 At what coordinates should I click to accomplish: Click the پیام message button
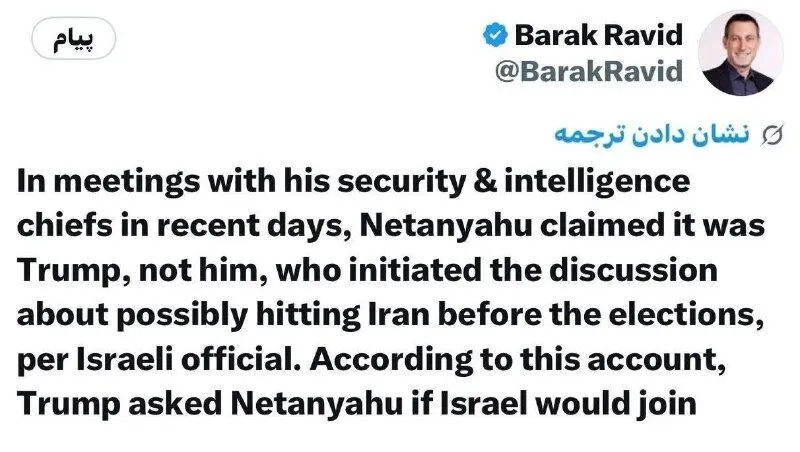tap(74, 38)
